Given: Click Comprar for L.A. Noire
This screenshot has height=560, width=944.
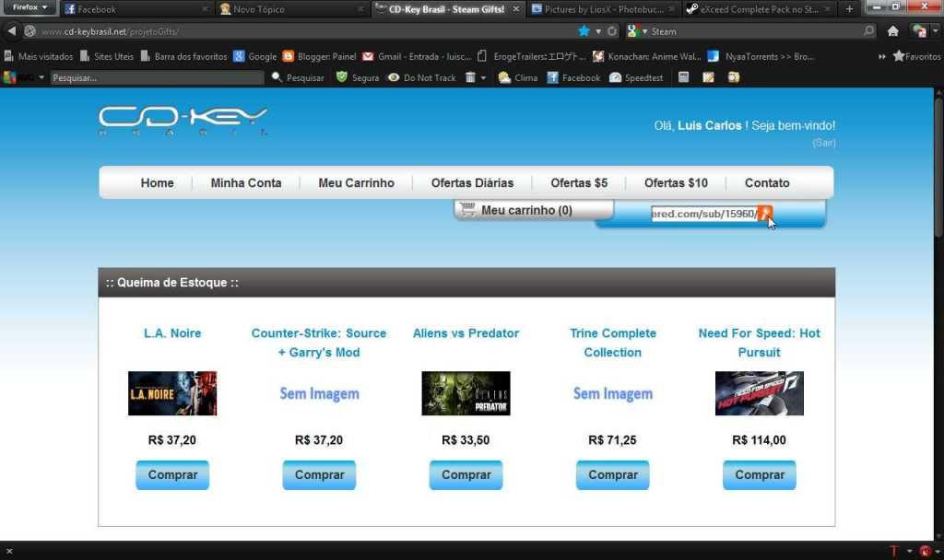Looking at the screenshot, I should 172,474.
